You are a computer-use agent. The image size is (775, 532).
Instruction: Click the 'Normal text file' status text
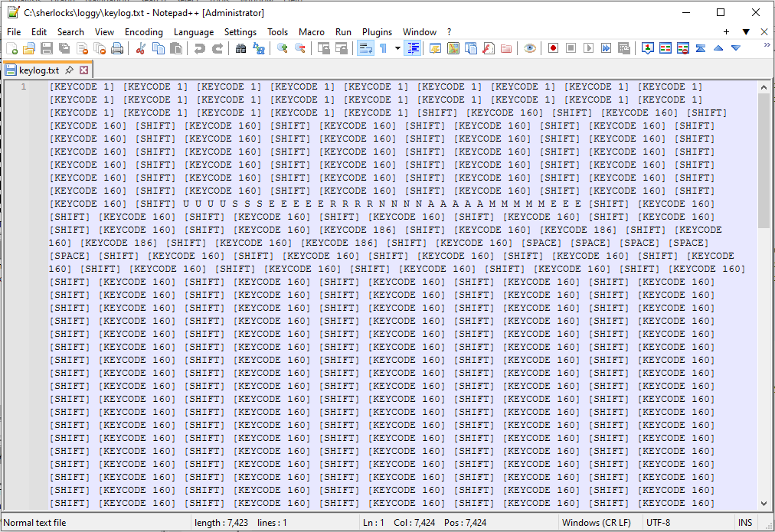click(34, 523)
